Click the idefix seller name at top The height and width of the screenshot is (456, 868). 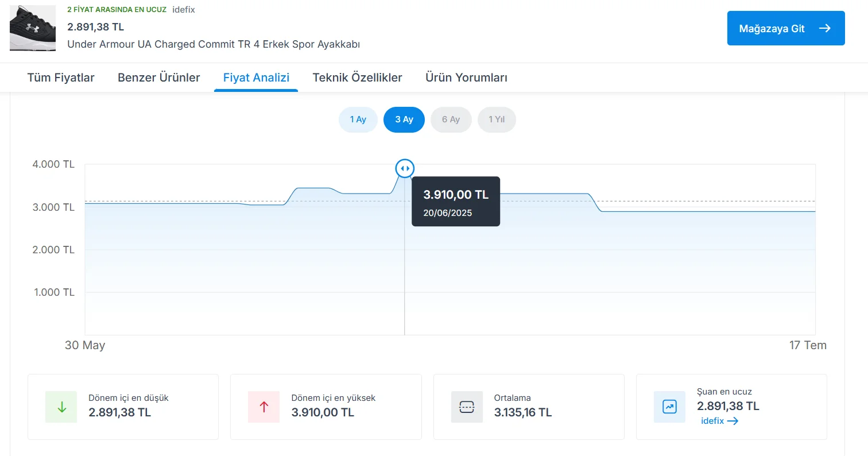coord(184,10)
